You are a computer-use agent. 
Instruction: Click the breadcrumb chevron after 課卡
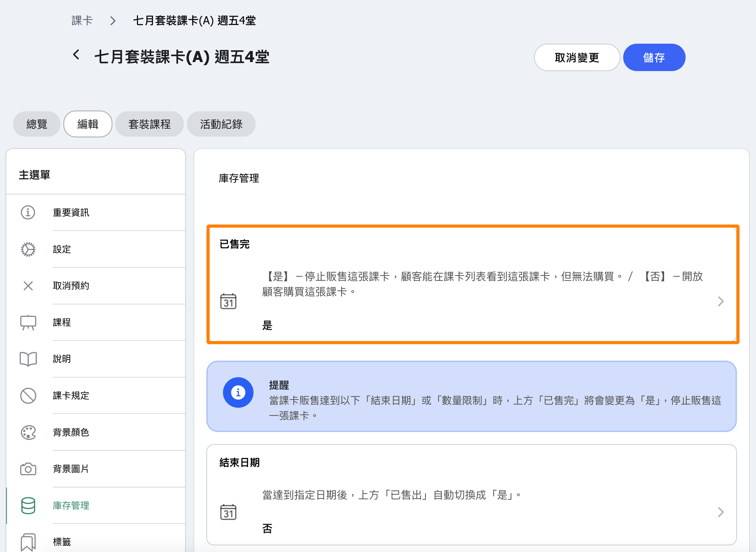pyautogui.click(x=113, y=21)
